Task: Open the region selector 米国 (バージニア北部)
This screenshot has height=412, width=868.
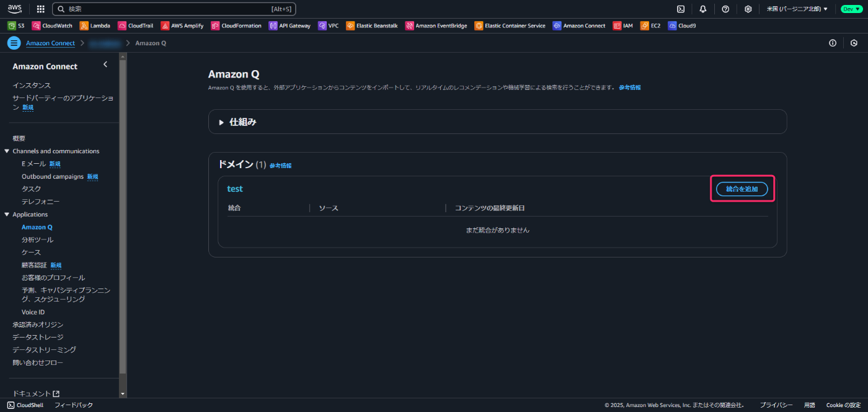Action: (797, 9)
